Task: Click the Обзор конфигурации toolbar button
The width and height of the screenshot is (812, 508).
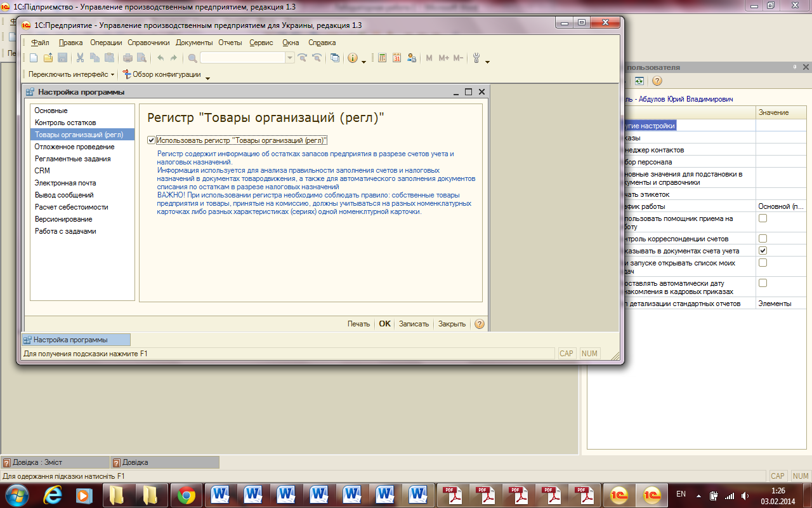Action: pyautogui.click(x=162, y=74)
